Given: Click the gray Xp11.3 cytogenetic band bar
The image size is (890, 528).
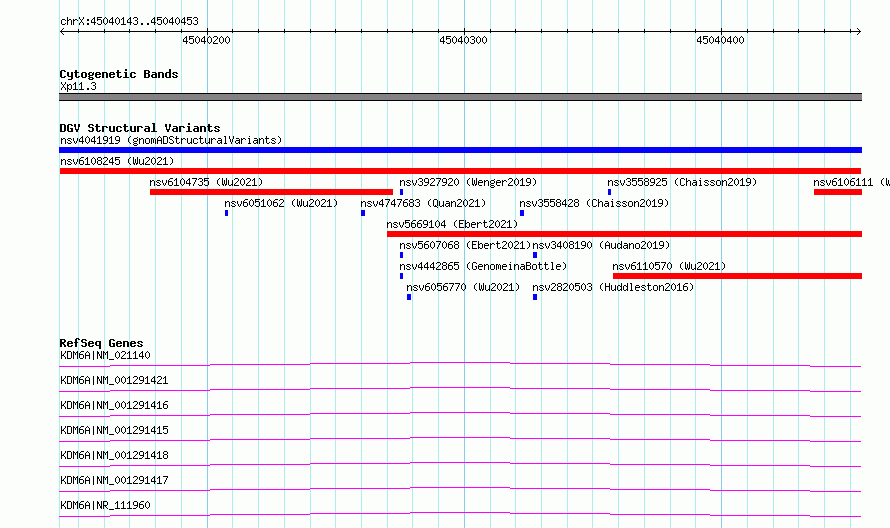Looking at the screenshot, I should tap(460, 97).
